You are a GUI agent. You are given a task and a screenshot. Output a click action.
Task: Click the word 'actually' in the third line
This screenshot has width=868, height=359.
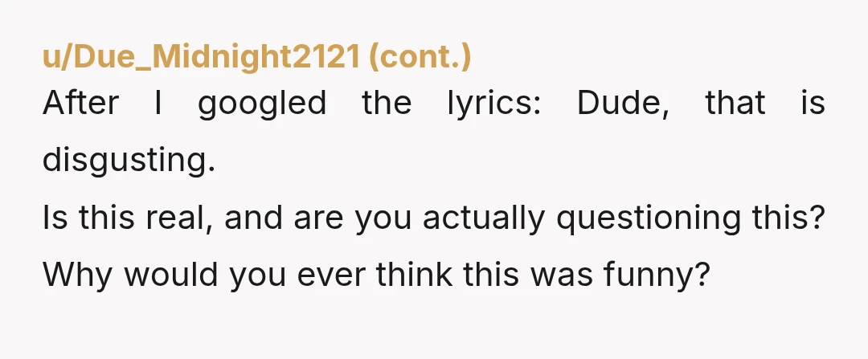(484, 218)
